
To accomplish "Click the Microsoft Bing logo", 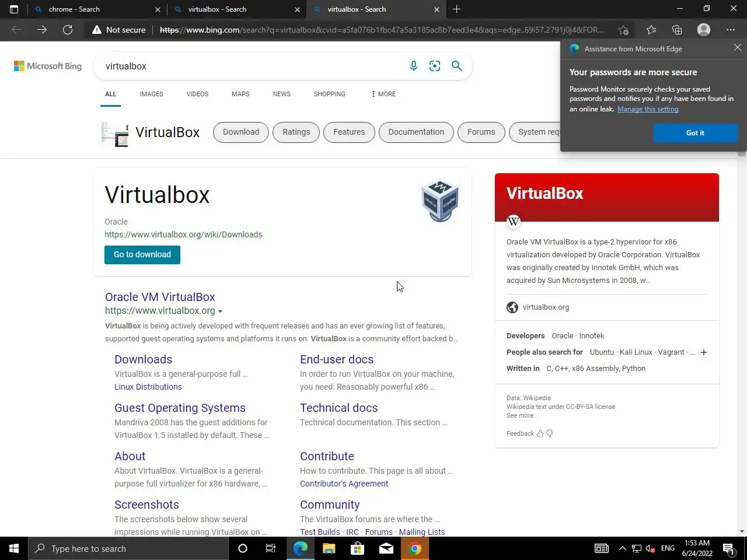I will [48, 66].
